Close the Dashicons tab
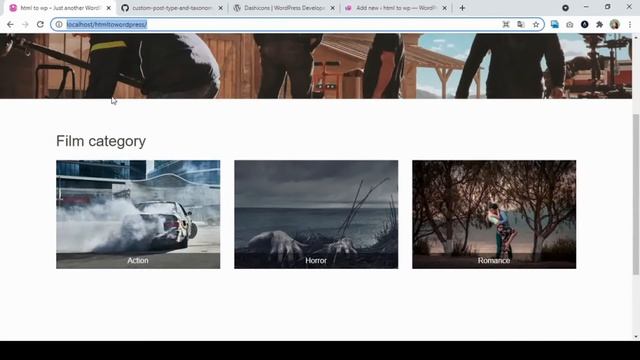The image size is (640, 360). [333, 8]
